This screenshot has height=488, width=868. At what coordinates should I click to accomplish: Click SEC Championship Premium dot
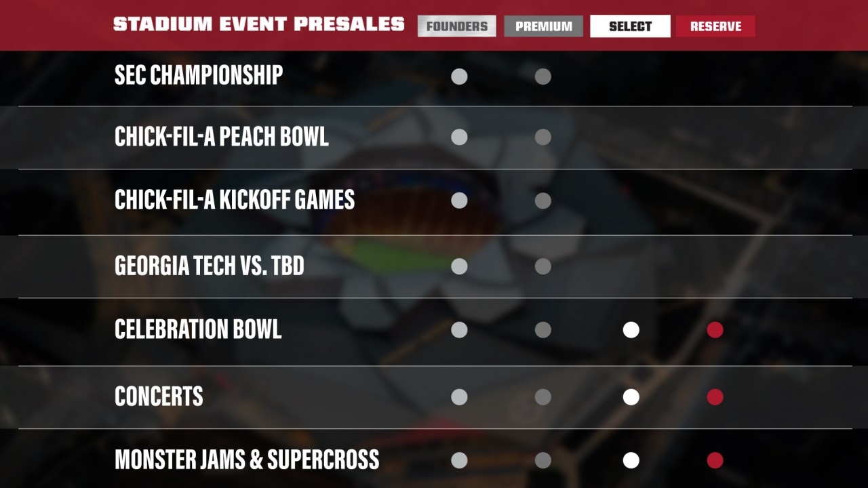[542, 77]
